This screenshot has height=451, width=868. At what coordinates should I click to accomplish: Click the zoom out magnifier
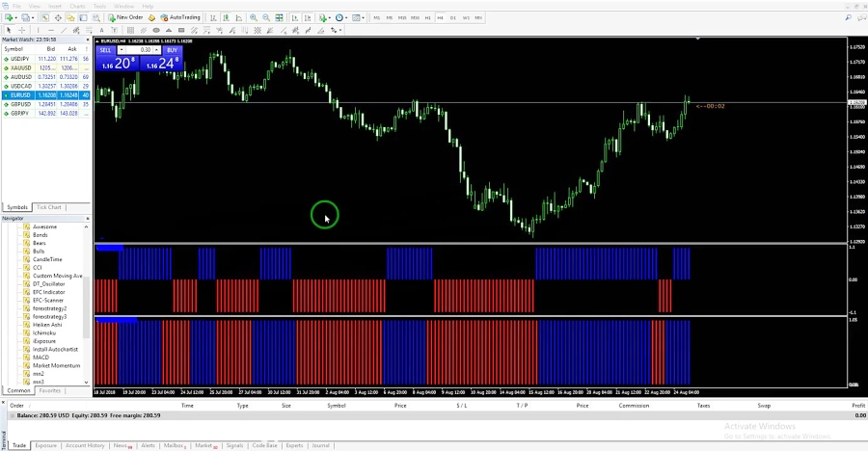tap(266, 17)
